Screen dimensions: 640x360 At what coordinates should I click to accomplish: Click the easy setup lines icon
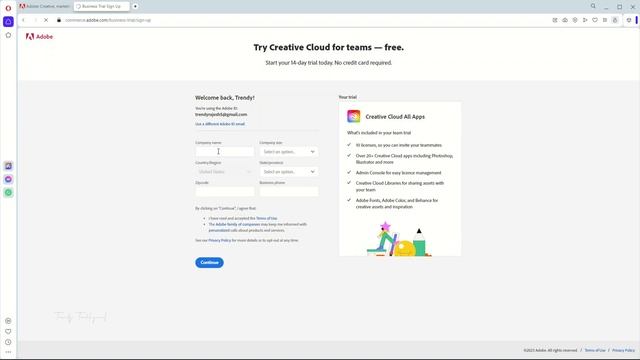[x=605, y=20]
